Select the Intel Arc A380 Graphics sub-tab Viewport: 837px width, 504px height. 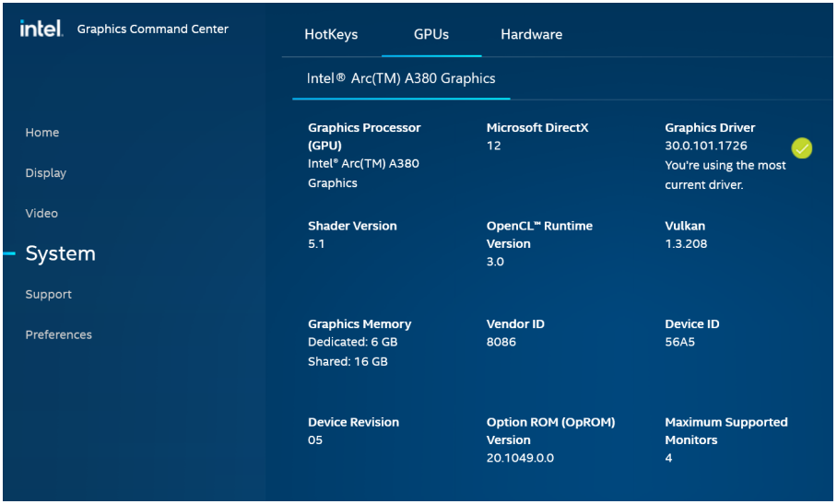tap(401, 78)
